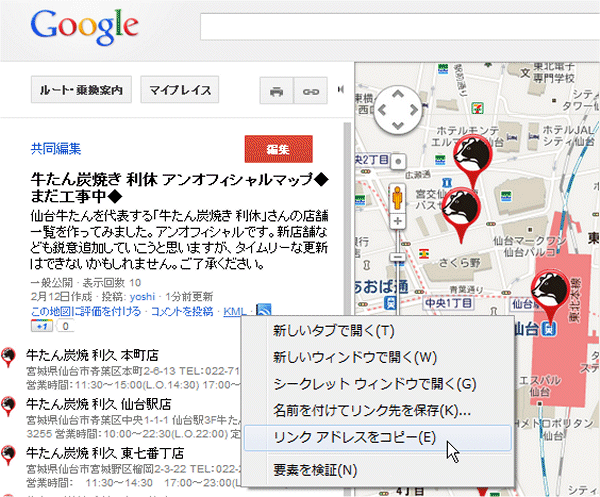Zoom in with map plus button
The height and width of the screenshot is (497, 600).
398,221
